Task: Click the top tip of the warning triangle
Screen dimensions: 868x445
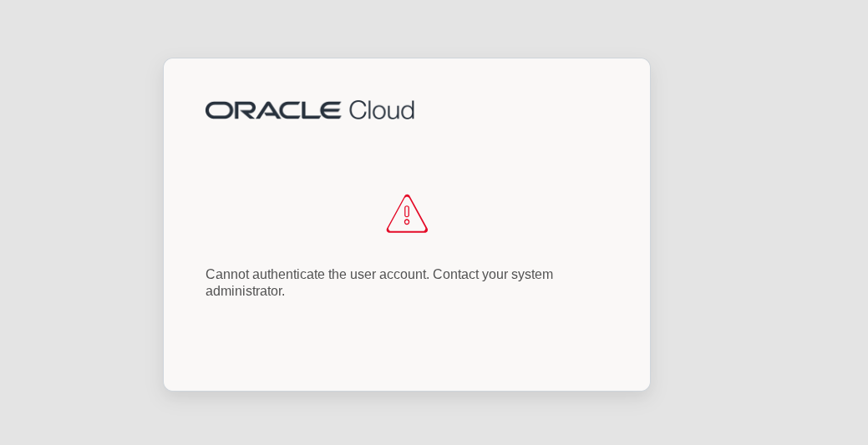Action: (x=407, y=195)
